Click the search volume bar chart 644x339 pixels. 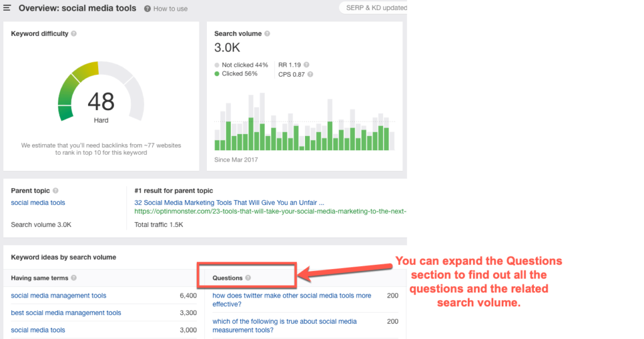(304, 121)
